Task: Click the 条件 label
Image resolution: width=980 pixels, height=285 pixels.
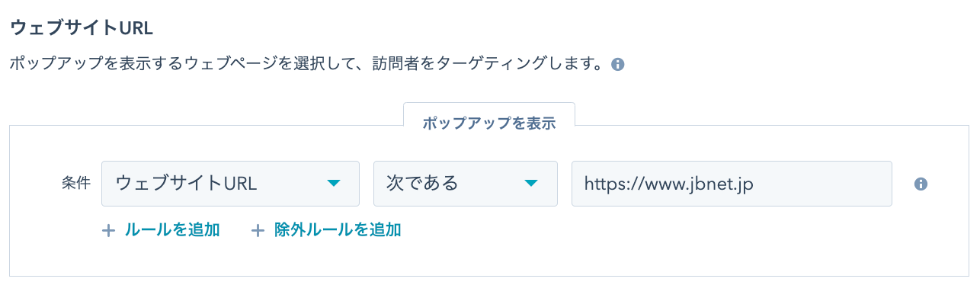Action: tap(75, 184)
